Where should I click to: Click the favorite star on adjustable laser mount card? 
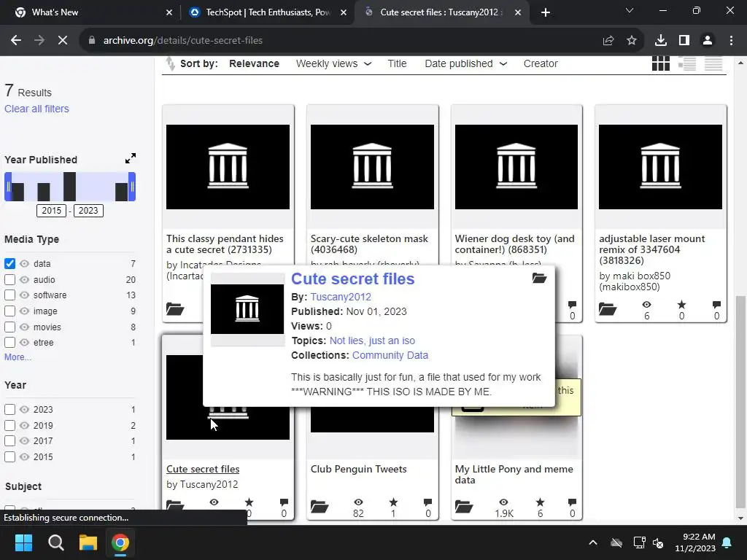point(681,305)
